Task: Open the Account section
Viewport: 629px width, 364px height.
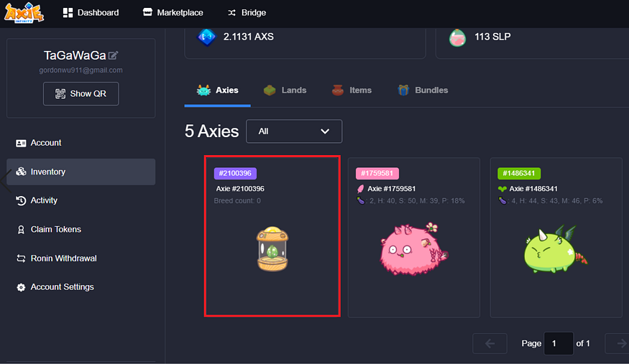Action: pos(81,143)
